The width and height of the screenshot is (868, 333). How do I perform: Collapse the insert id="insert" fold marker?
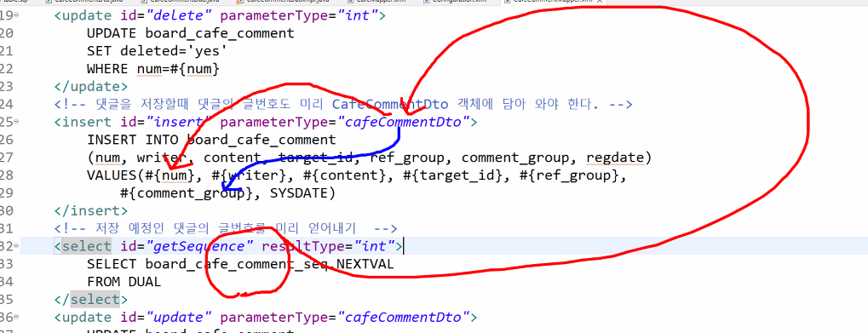pyautogui.click(x=16, y=123)
